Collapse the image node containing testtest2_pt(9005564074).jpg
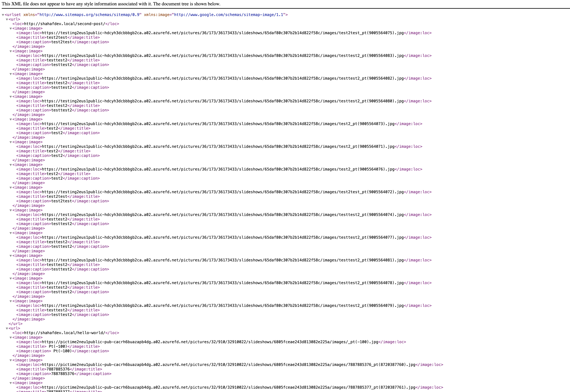 coord(10,210)
